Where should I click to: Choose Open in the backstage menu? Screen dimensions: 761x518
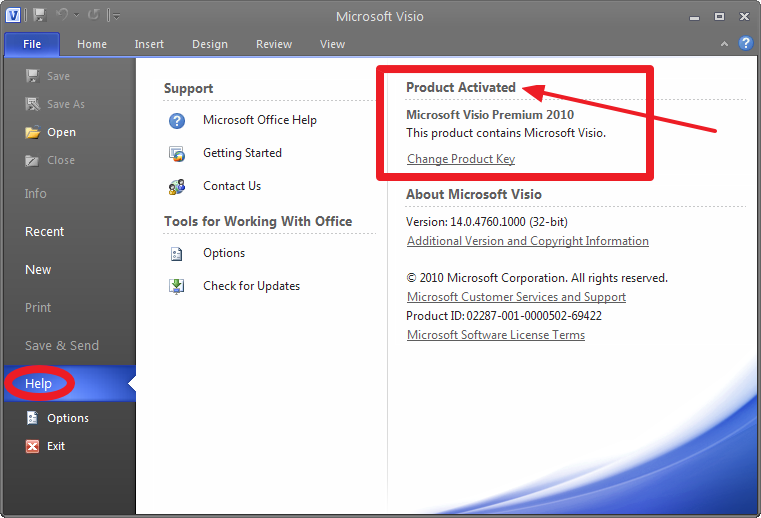point(61,132)
